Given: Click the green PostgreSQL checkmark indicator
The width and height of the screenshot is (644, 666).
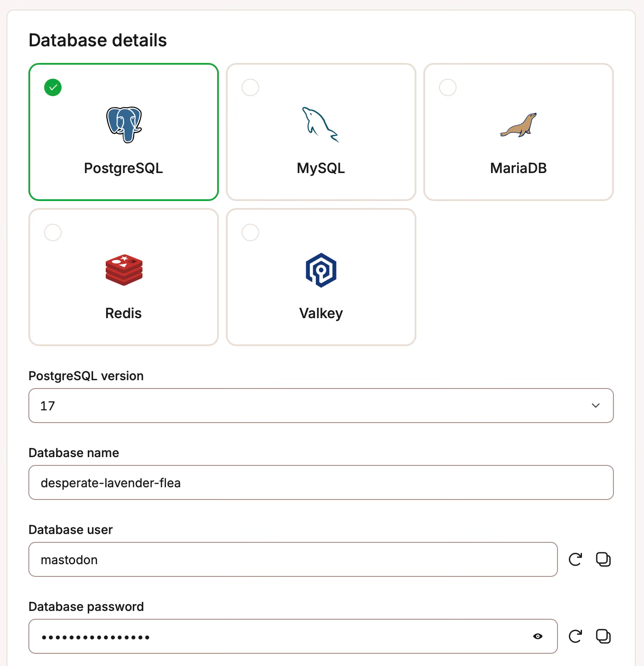Looking at the screenshot, I should coord(53,87).
